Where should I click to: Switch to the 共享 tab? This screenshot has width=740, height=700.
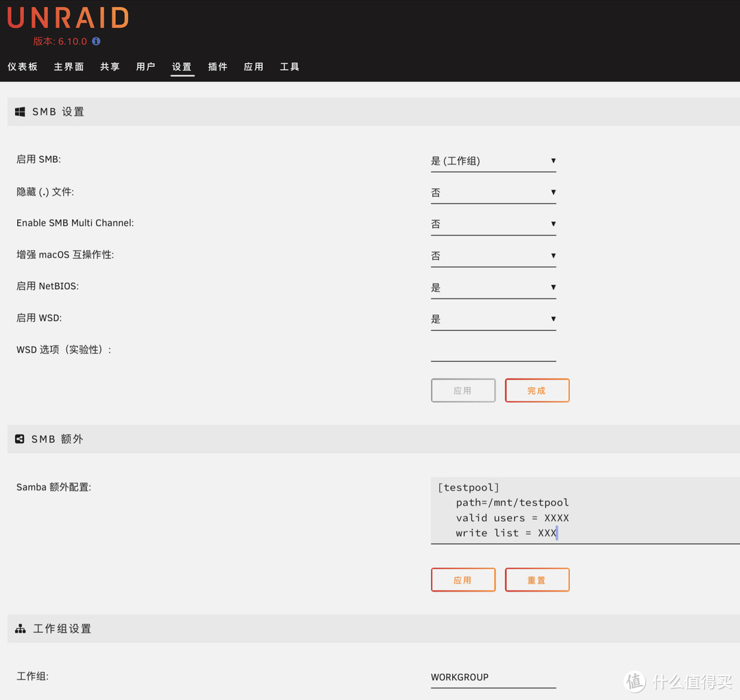[110, 66]
